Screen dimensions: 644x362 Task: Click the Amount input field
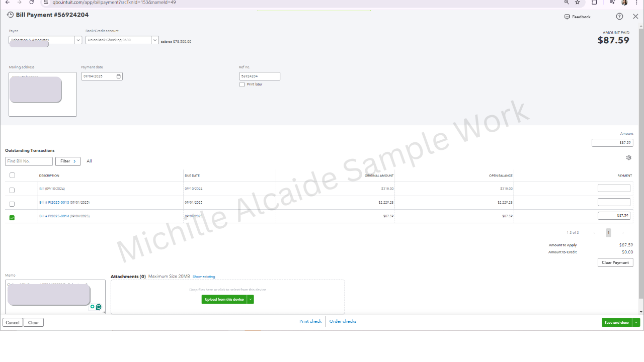coord(612,143)
